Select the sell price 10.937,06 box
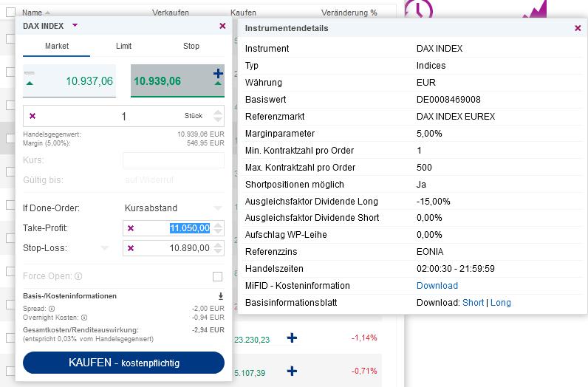The width and height of the screenshot is (588, 387). pyautogui.click(x=69, y=81)
